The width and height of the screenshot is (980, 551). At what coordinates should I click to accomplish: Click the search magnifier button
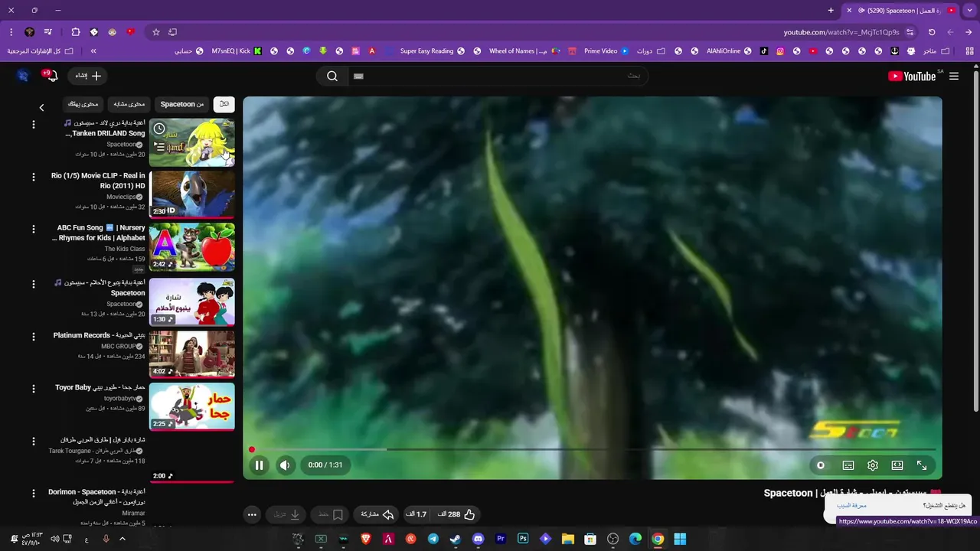click(332, 76)
